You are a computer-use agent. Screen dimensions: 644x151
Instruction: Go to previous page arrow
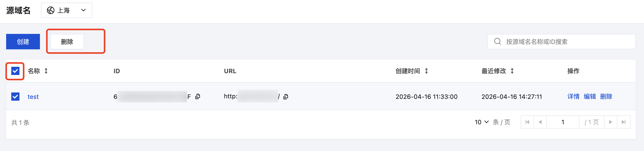[x=540, y=122]
